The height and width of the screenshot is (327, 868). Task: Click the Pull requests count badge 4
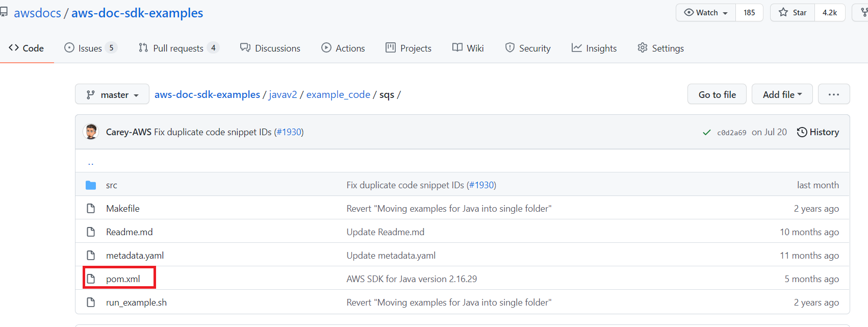coord(213,48)
